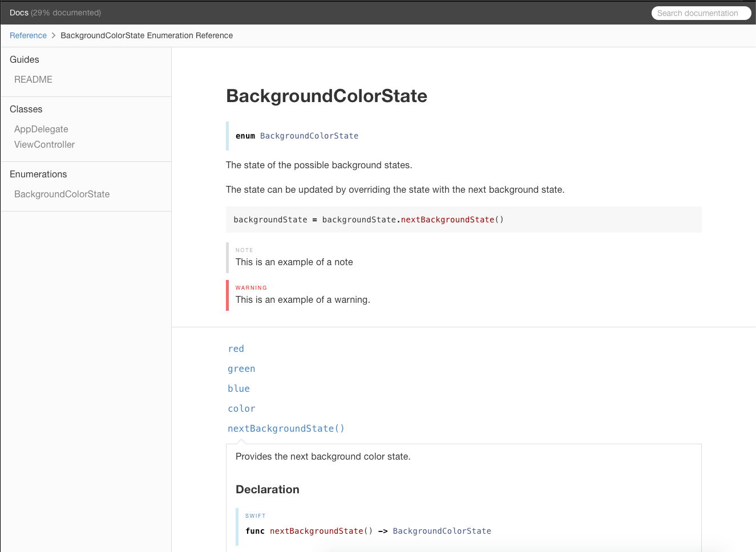Go to Reference via breadcrumb link
The image size is (756, 552).
28,35
